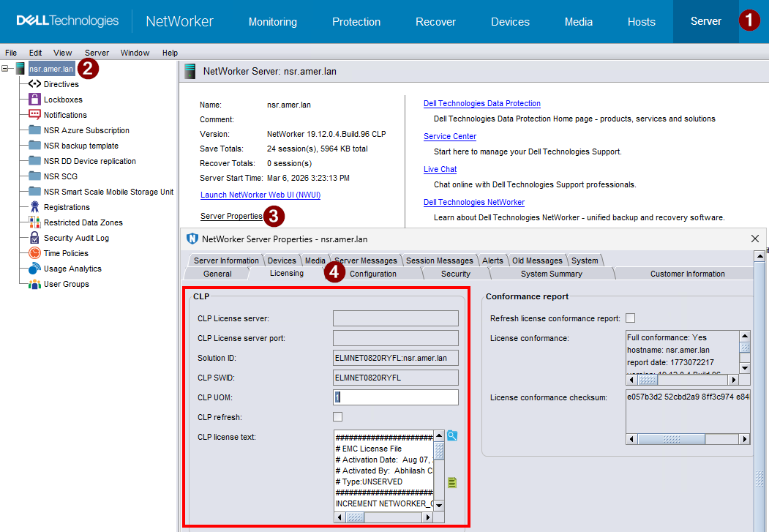The width and height of the screenshot is (769, 532).
Task: Enable the CLP refresh checkbox
Action: click(x=337, y=416)
